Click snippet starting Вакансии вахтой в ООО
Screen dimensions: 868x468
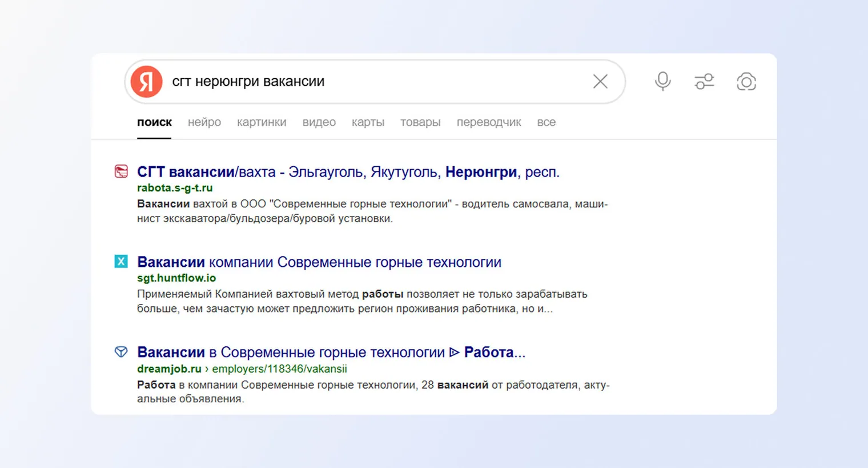tap(372, 211)
